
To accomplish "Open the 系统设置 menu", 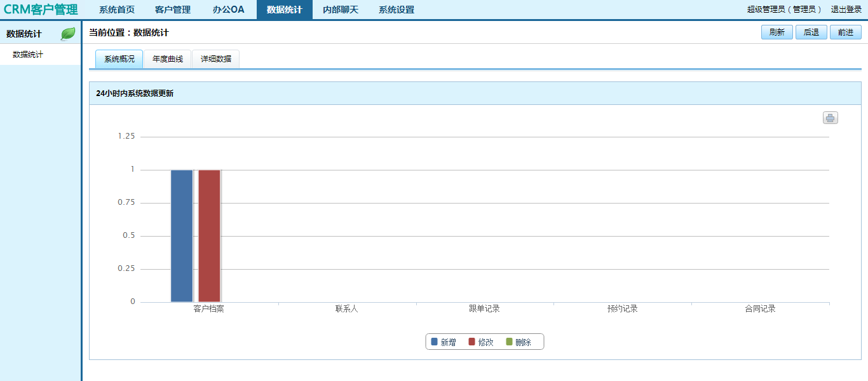I will coord(397,10).
